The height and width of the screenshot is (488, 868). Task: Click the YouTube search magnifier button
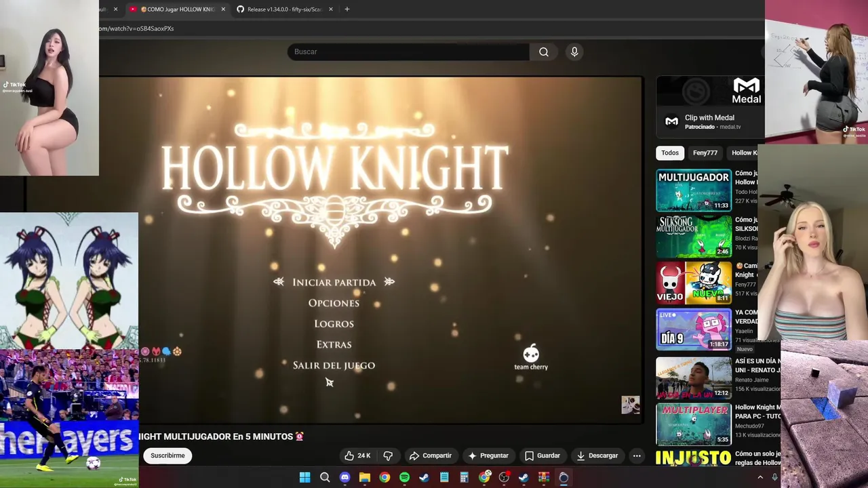tap(544, 52)
